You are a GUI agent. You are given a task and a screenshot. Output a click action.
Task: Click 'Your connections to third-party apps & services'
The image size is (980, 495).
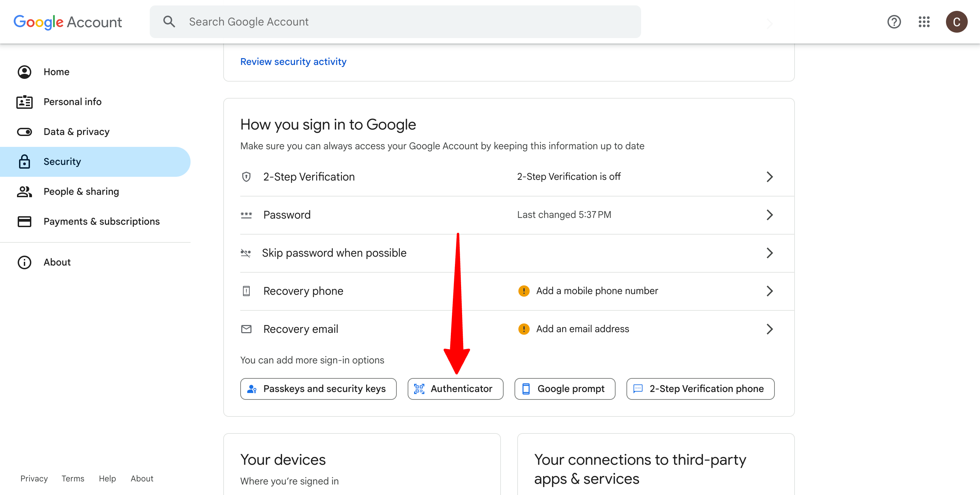point(640,470)
